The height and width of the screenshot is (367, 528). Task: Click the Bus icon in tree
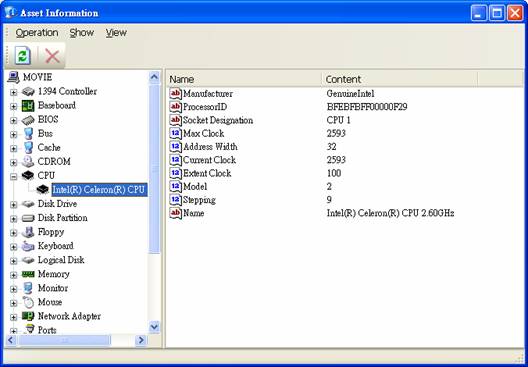pyautogui.click(x=29, y=134)
